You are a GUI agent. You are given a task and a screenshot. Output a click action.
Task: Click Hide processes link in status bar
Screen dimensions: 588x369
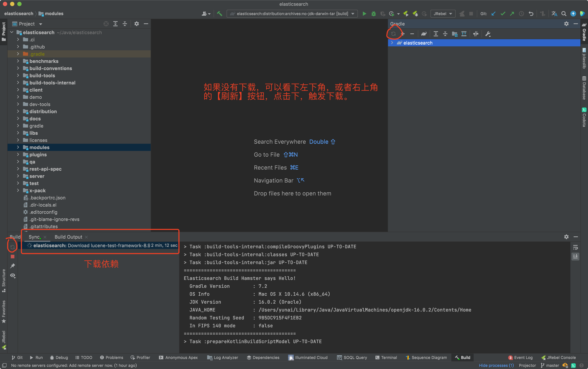pos(496,365)
